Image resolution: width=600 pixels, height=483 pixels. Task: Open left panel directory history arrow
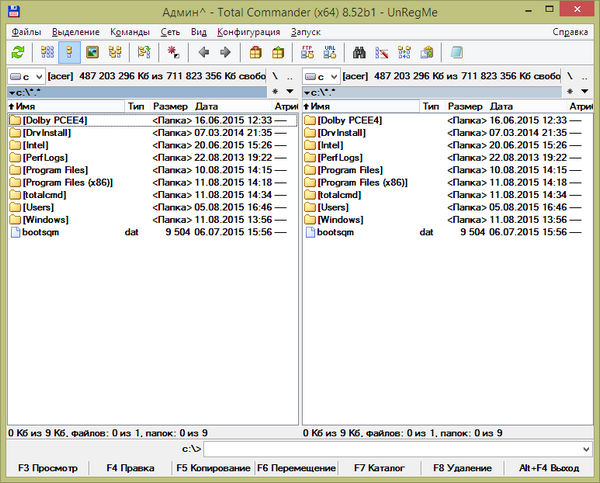[290, 91]
